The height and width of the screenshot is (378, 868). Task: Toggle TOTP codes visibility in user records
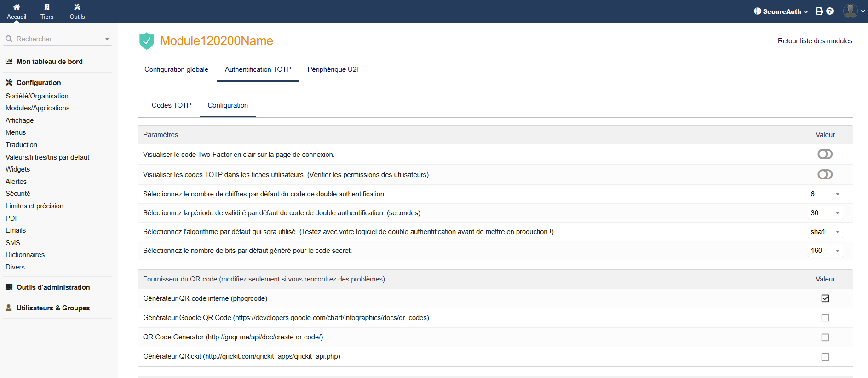coord(825,175)
